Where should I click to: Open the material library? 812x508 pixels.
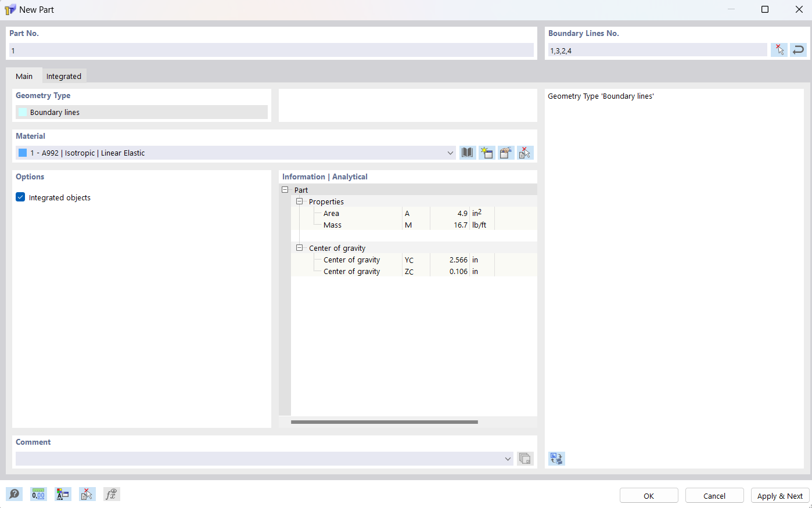(468, 153)
